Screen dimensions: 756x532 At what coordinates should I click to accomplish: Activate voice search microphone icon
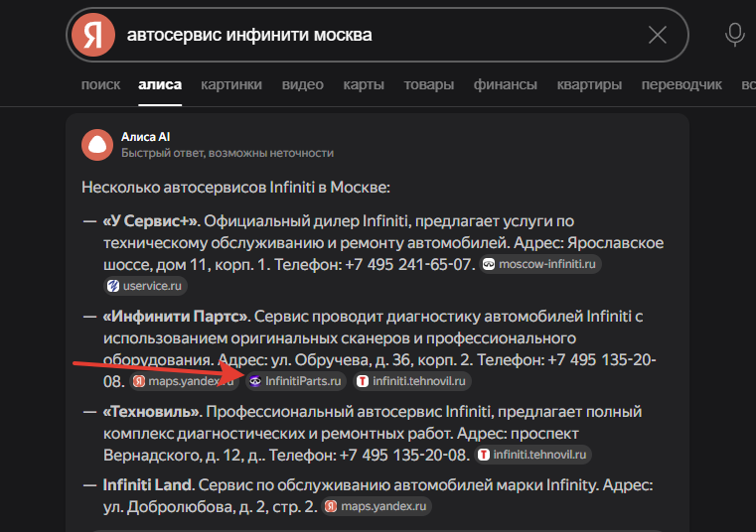click(735, 35)
